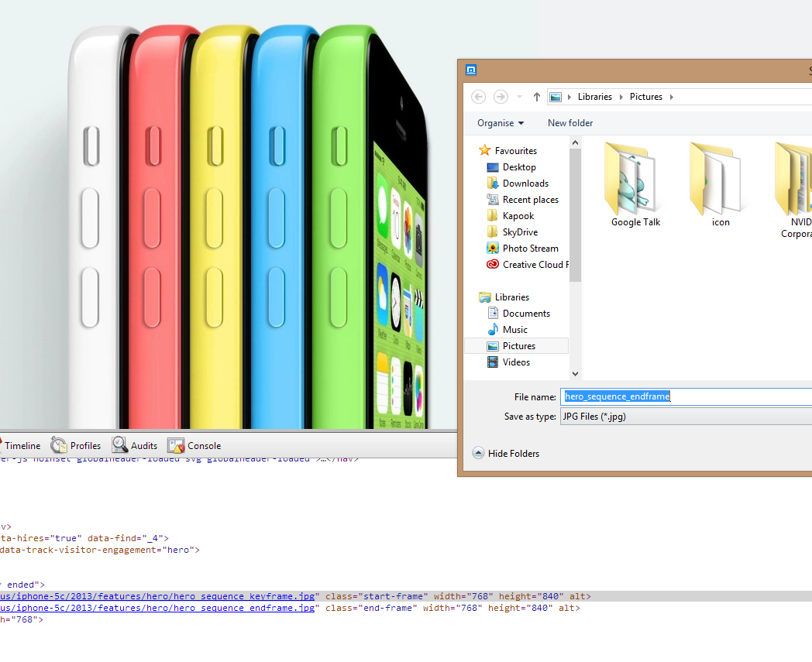Select the icon folder
812x662 pixels.
720,185
